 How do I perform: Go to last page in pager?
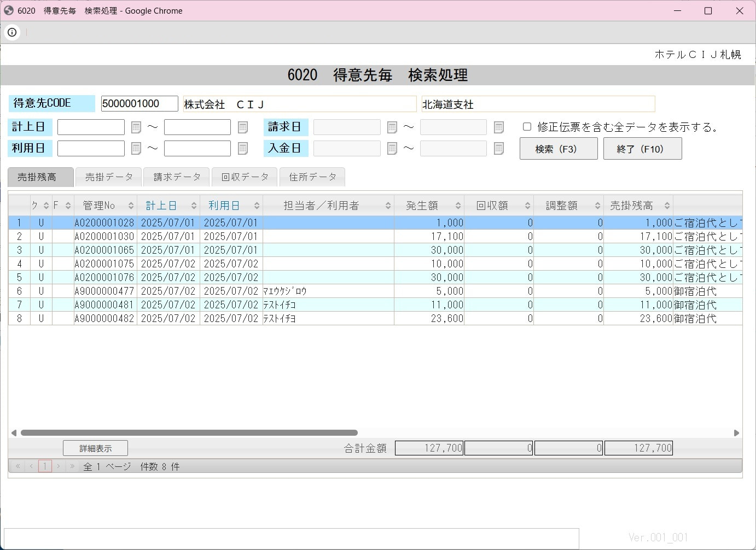coord(72,466)
